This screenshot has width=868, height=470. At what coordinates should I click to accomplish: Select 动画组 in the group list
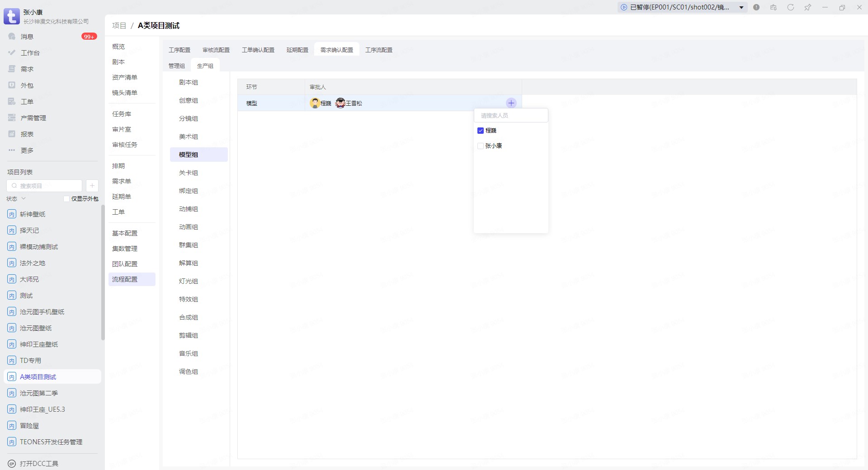(189, 227)
